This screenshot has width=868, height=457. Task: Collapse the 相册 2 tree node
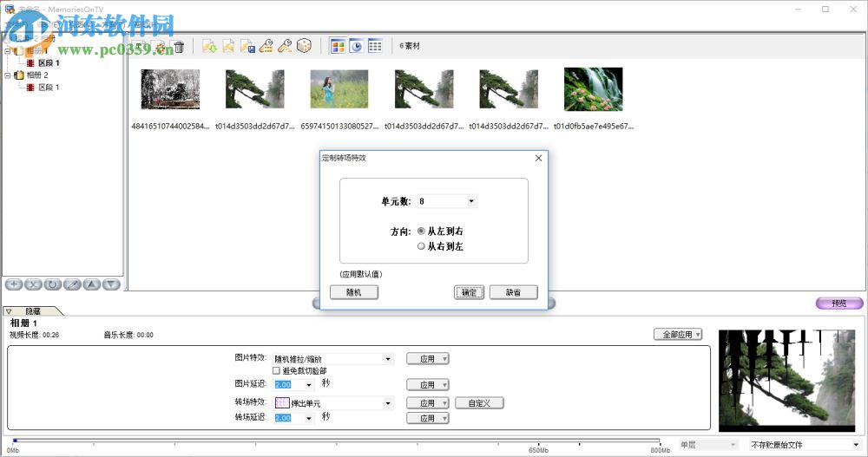(8, 75)
